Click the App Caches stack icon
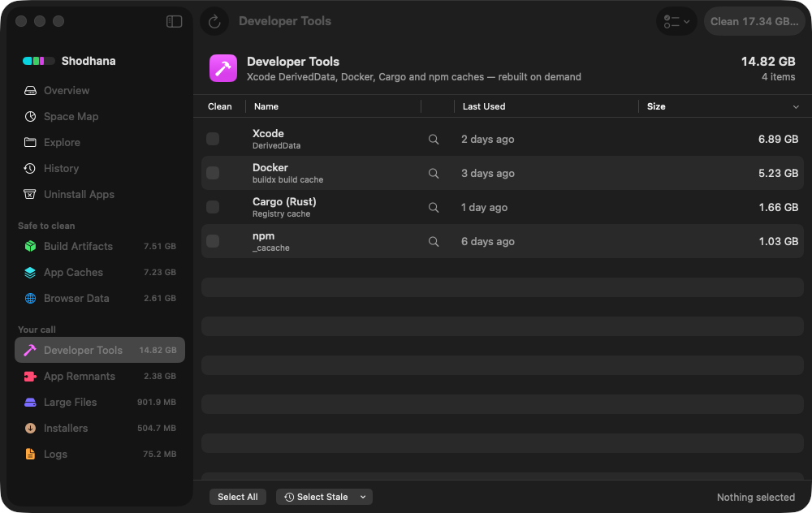This screenshot has width=812, height=513. [30, 272]
